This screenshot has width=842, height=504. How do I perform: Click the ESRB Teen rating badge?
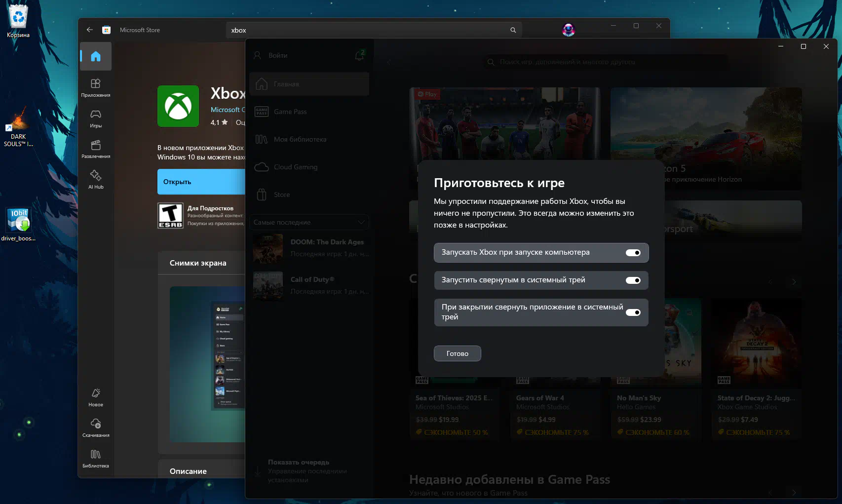click(x=170, y=216)
